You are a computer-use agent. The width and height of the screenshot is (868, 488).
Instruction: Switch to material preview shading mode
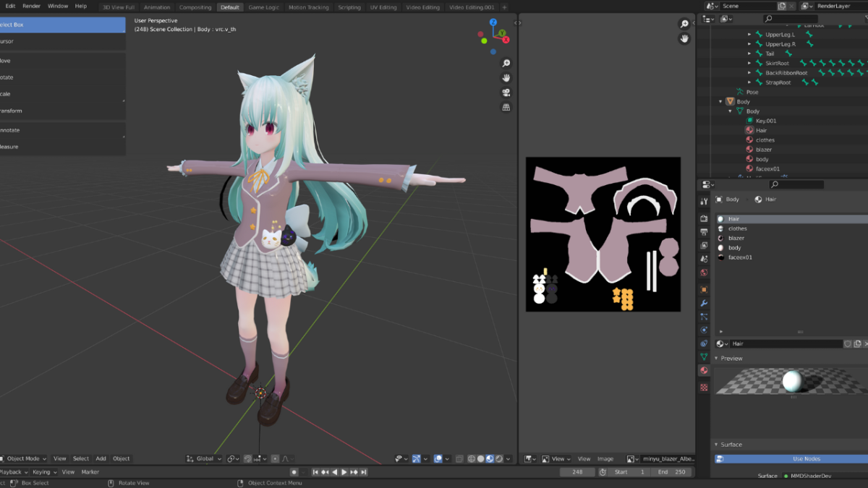(x=490, y=459)
